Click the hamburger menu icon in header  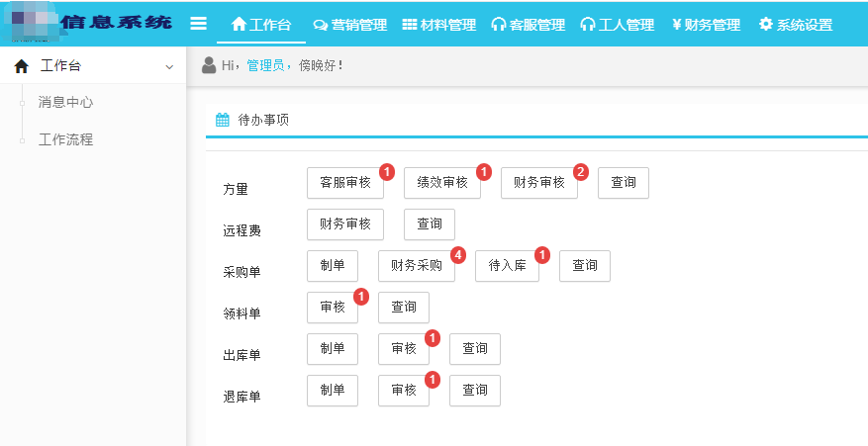[198, 24]
